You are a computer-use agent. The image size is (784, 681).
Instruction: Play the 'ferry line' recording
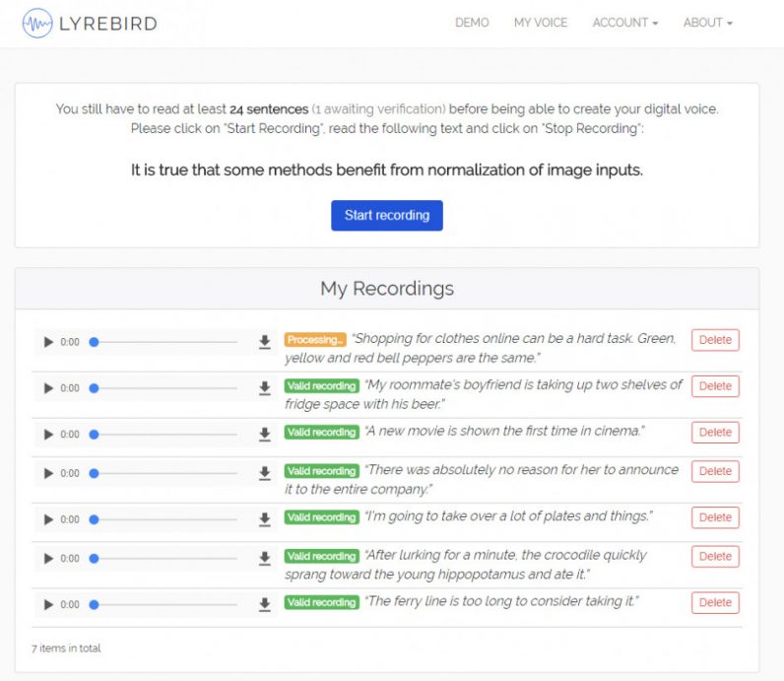coord(48,604)
